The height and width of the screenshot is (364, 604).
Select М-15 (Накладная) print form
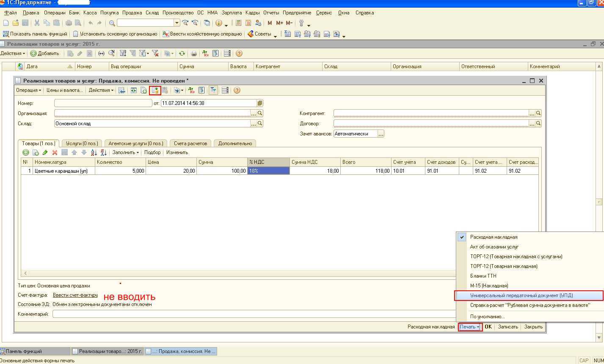click(489, 286)
